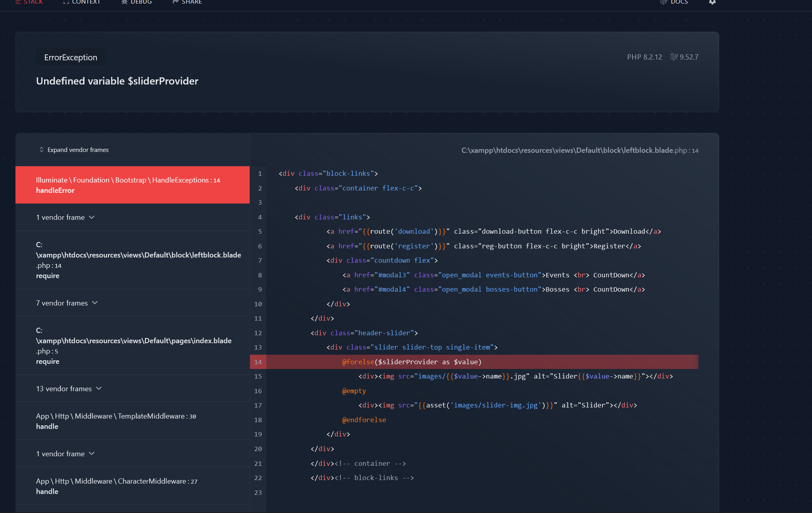Image resolution: width=812 pixels, height=513 pixels.
Task: Click the ErrorException label
Action: coord(71,58)
